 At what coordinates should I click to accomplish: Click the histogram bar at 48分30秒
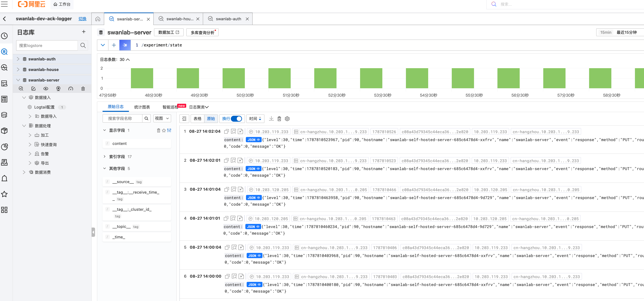click(142, 78)
